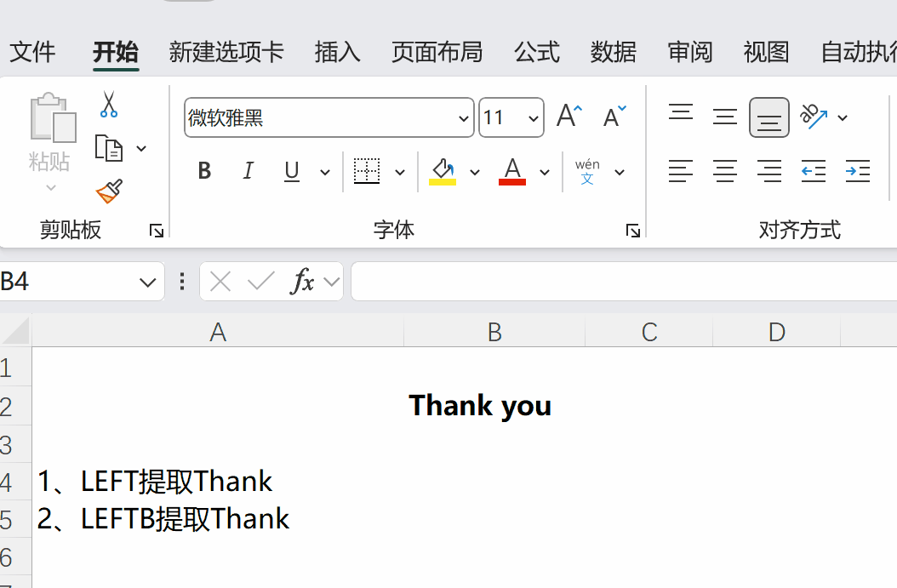This screenshot has height=588, width=897.
Task: Open phonetic guide dropdown arrow
Action: point(620,172)
